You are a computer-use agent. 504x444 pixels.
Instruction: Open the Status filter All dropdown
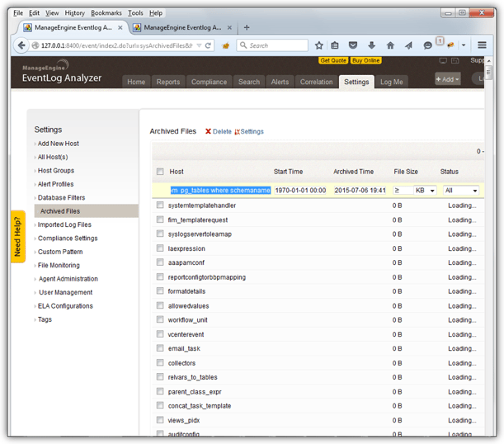click(460, 191)
